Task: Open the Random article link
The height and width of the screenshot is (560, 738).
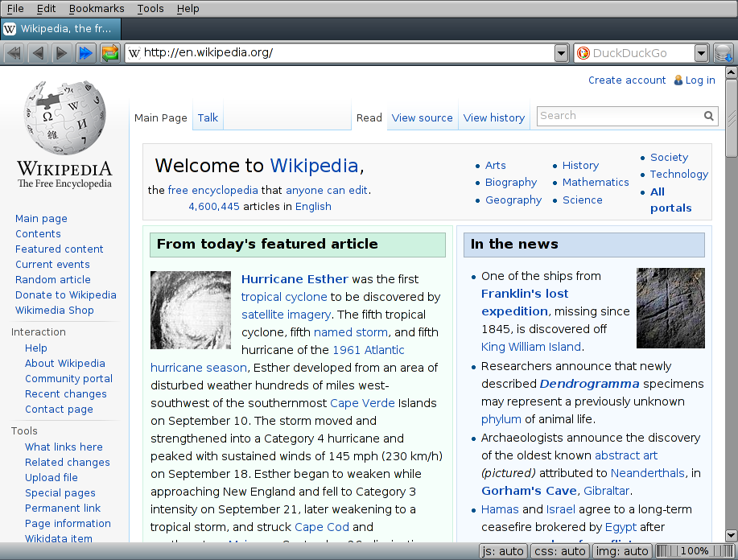Action: click(52, 279)
